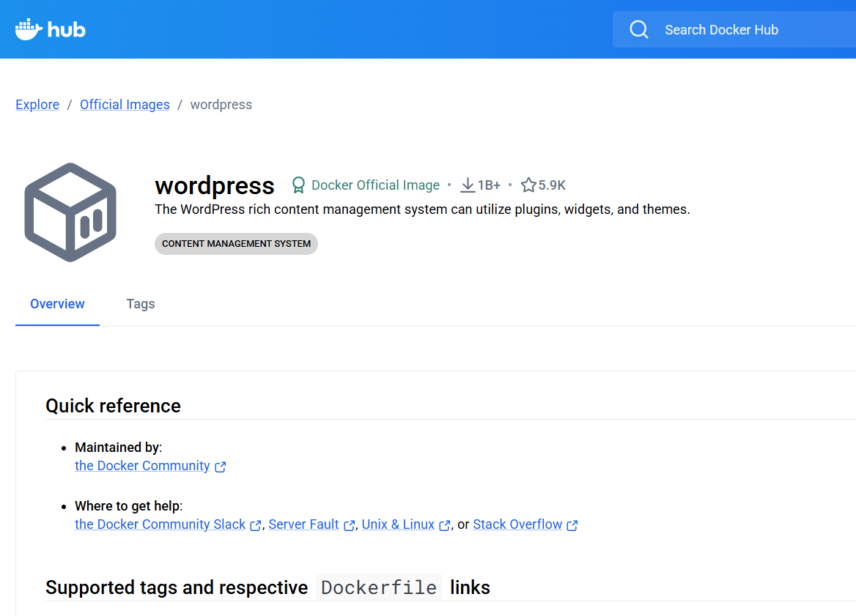Switch to the Tags tab
856x616 pixels.
[141, 304]
